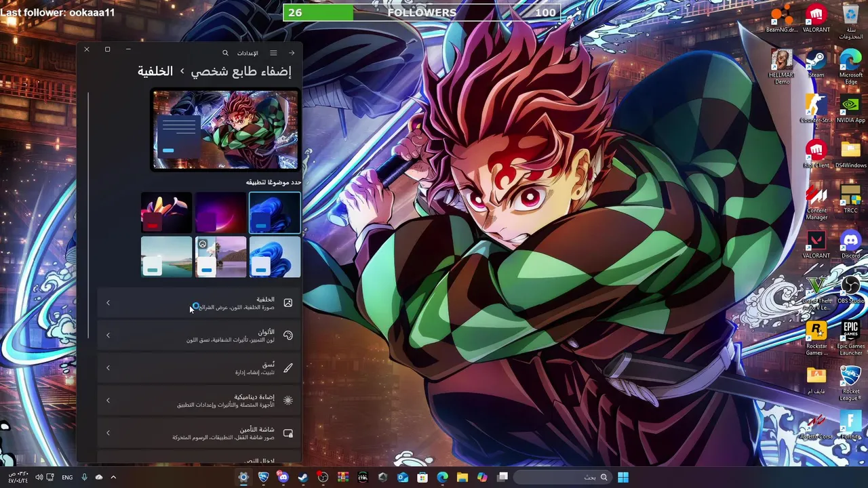Launch OBS Studio desktop shortcut
This screenshot has width=868, height=488.
coord(850,290)
